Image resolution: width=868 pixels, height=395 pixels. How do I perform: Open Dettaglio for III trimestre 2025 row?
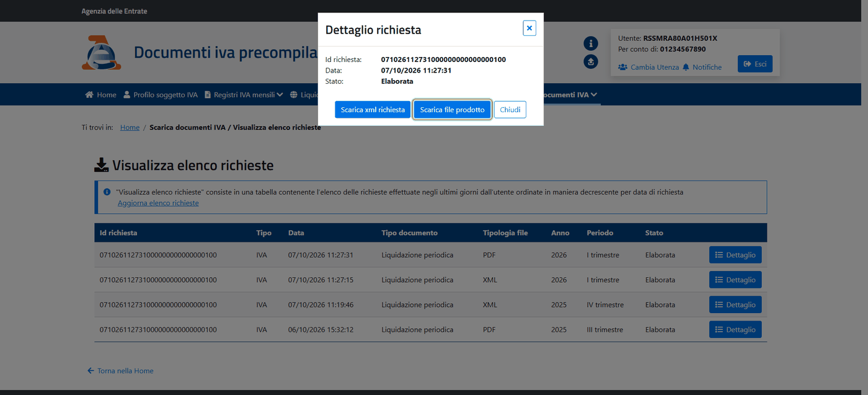(735, 329)
